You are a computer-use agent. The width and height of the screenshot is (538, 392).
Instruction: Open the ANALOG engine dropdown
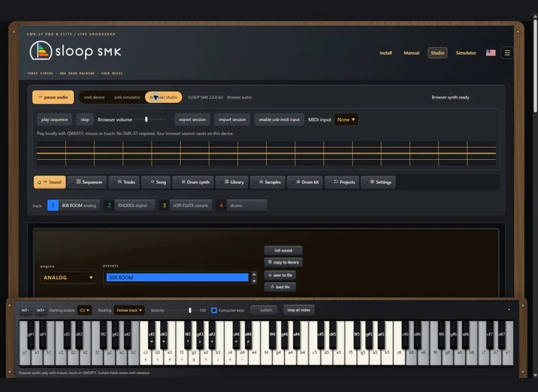[x=68, y=278]
